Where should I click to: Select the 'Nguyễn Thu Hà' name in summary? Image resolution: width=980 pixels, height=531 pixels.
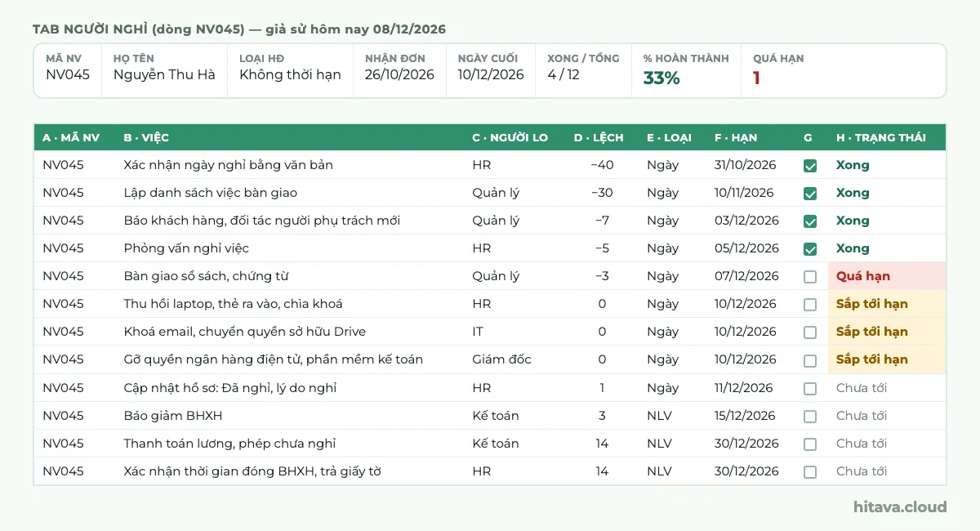pyautogui.click(x=164, y=74)
